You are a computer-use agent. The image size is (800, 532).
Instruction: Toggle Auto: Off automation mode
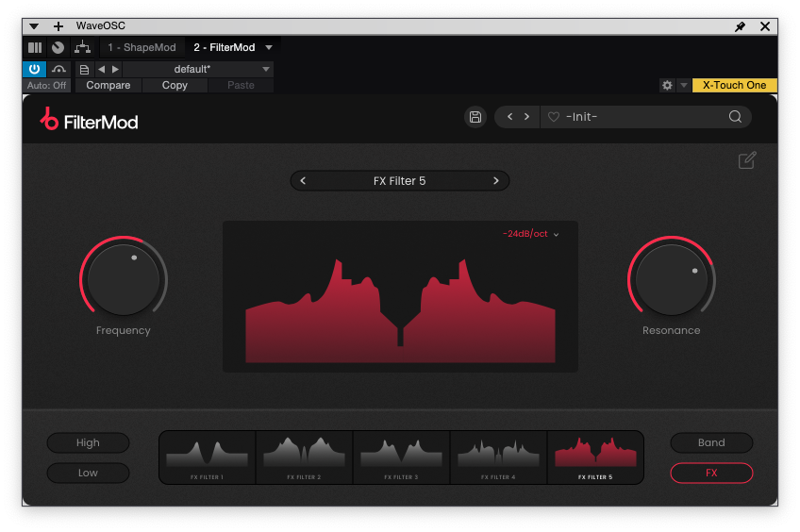(x=46, y=85)
